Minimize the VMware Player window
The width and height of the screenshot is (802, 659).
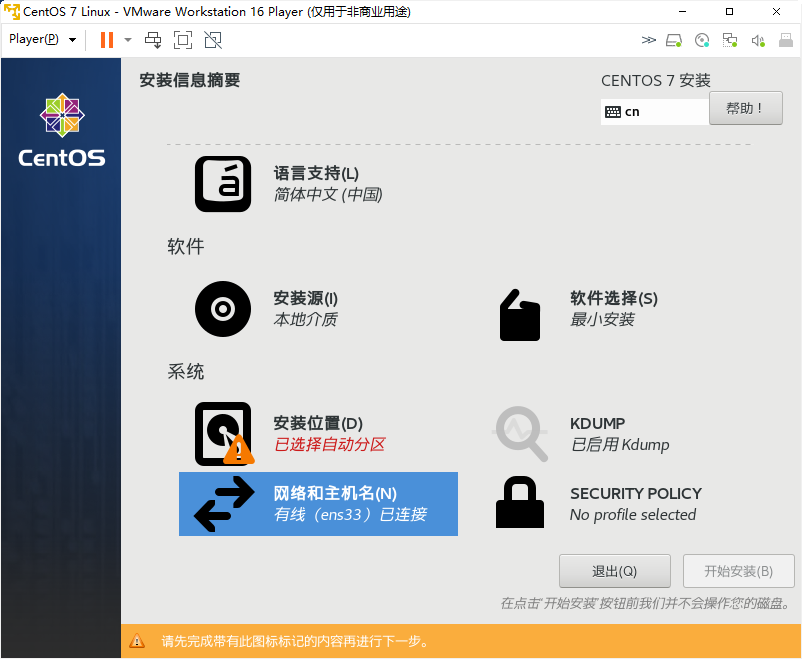point(682,11)
